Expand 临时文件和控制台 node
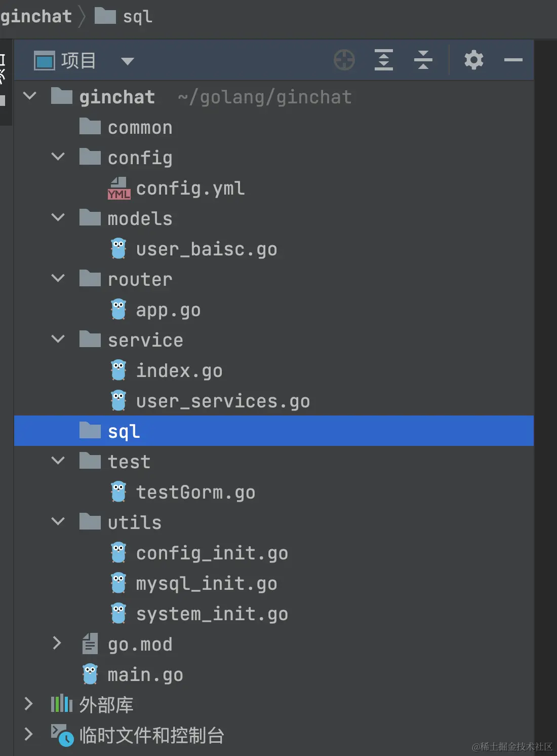Image resolution: width=557 pixels, height=756 pixels. click(29, 734)
